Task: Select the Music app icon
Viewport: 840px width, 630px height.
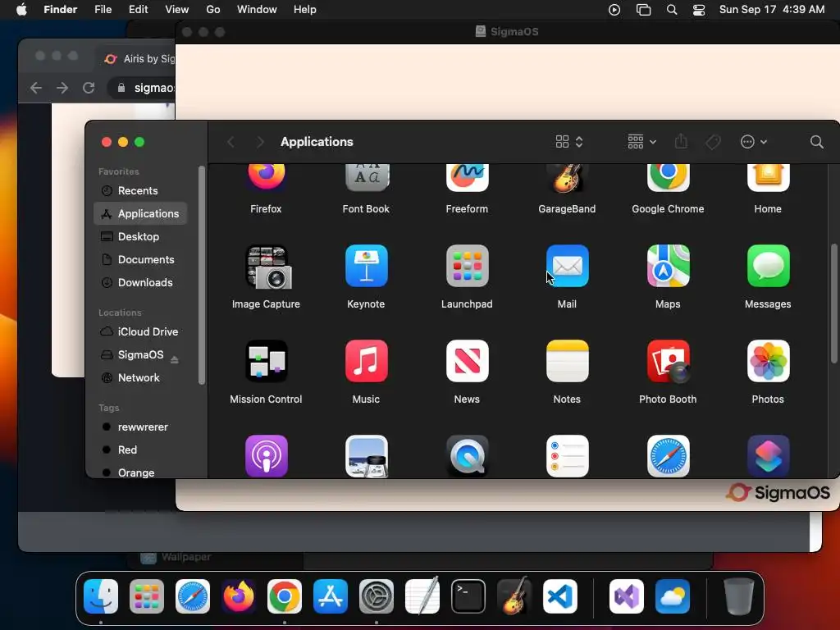Action: [x=367, y=361]
